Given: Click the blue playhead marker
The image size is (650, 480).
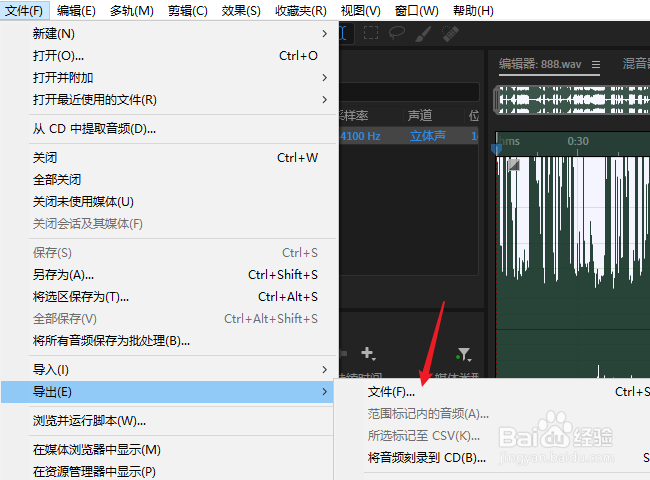Looking at the screenshot, I should pyautogui.click(x=496, y=149).
